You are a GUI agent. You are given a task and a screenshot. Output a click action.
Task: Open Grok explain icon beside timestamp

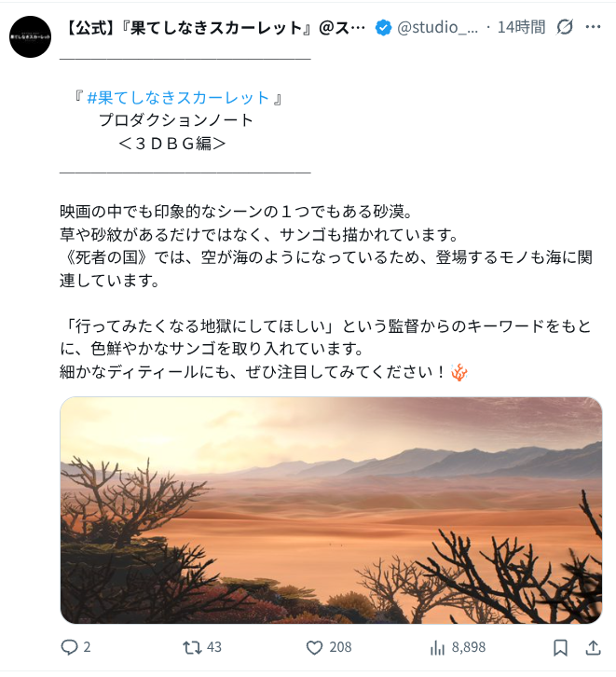click(565, 27)
